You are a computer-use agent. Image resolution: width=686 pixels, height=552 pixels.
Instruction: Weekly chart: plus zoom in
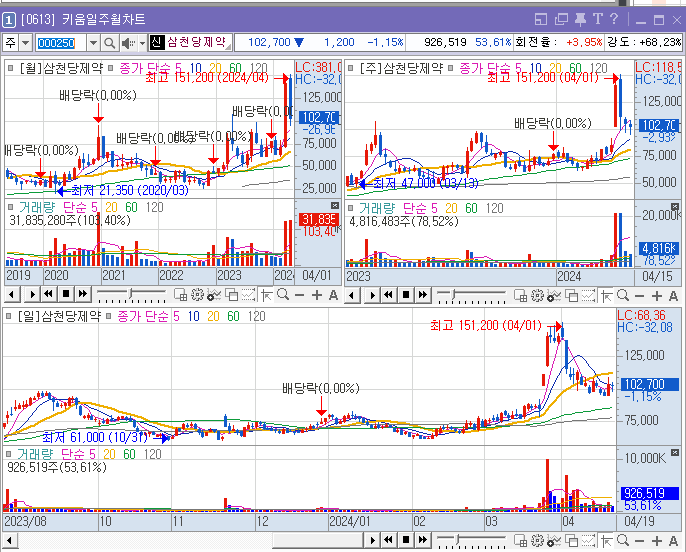(657, 297)
